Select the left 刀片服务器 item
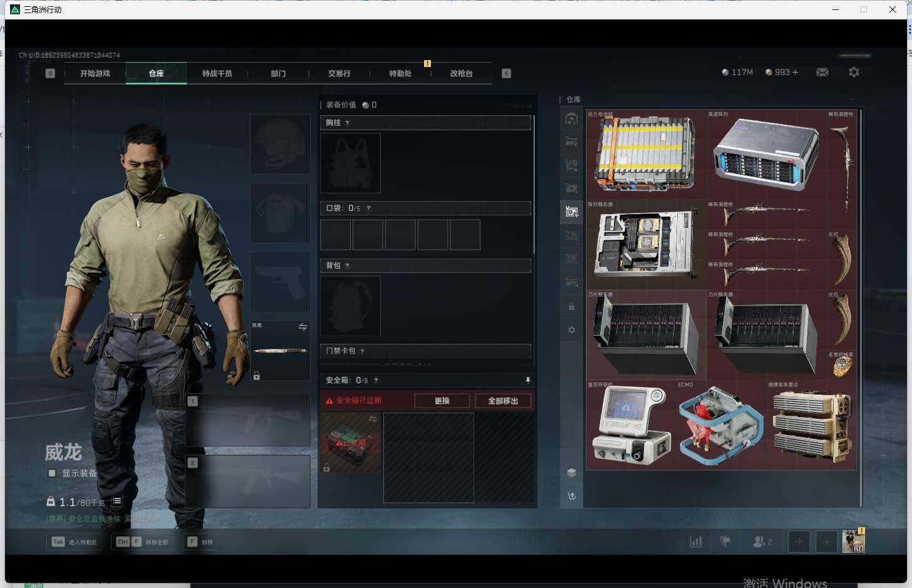 (x=646, y=335)
